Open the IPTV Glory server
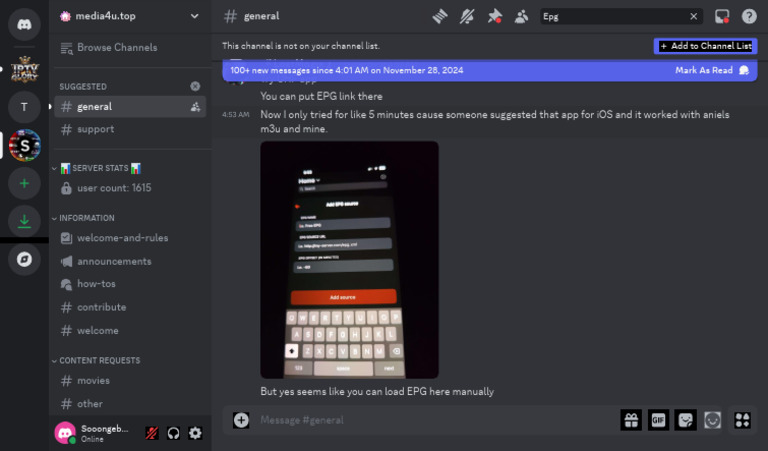The image size is (768, 451). pyautogui.click(x=24, y=69)
